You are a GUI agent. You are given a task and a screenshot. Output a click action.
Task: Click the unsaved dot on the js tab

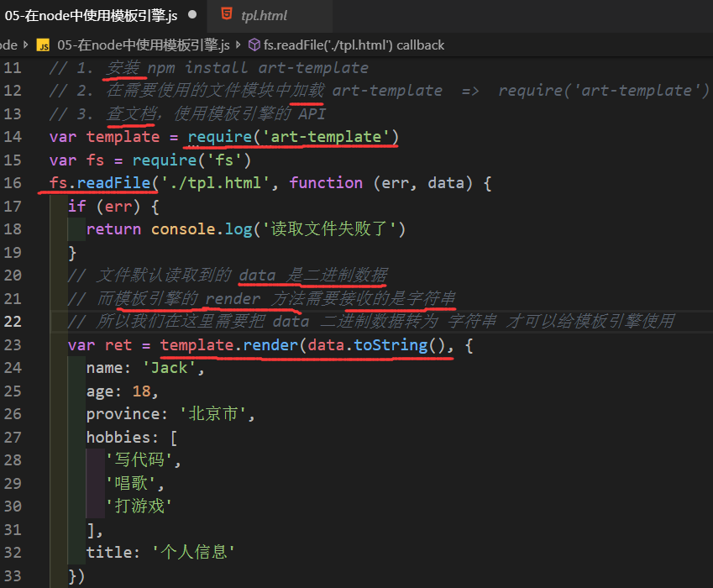click(192, 14)
